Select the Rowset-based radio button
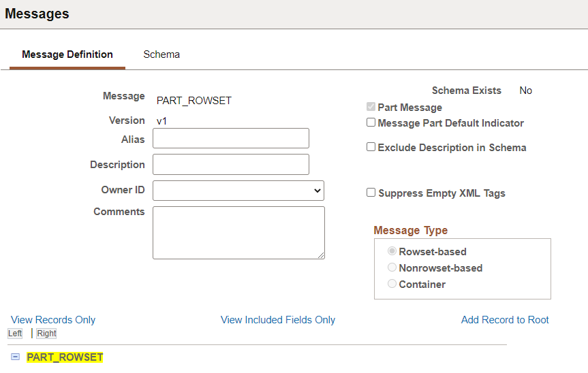This screenshot has width=588, height=373. pos(392,251)
